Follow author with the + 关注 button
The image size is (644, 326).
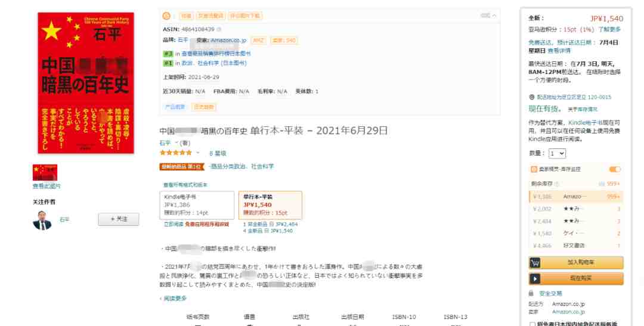(x=119, y=219)
